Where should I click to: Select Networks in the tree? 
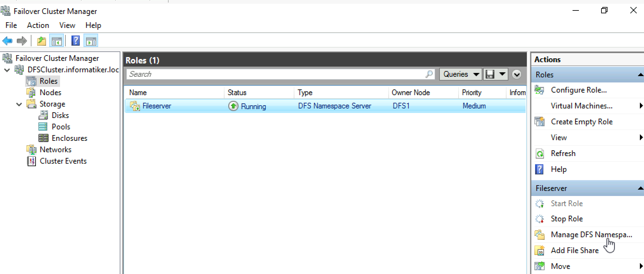coord(56,150)
